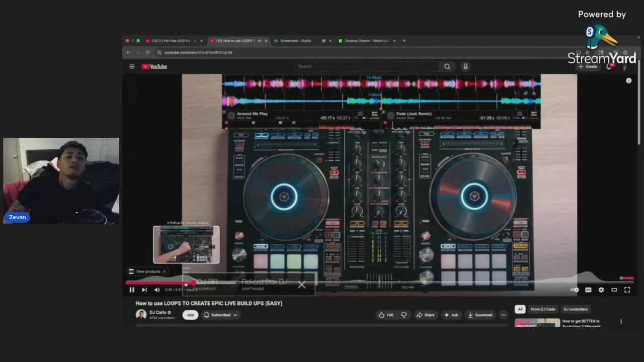Open the YouTube account avatar
The width and height of the screenshot is (644, 362).
625,66
